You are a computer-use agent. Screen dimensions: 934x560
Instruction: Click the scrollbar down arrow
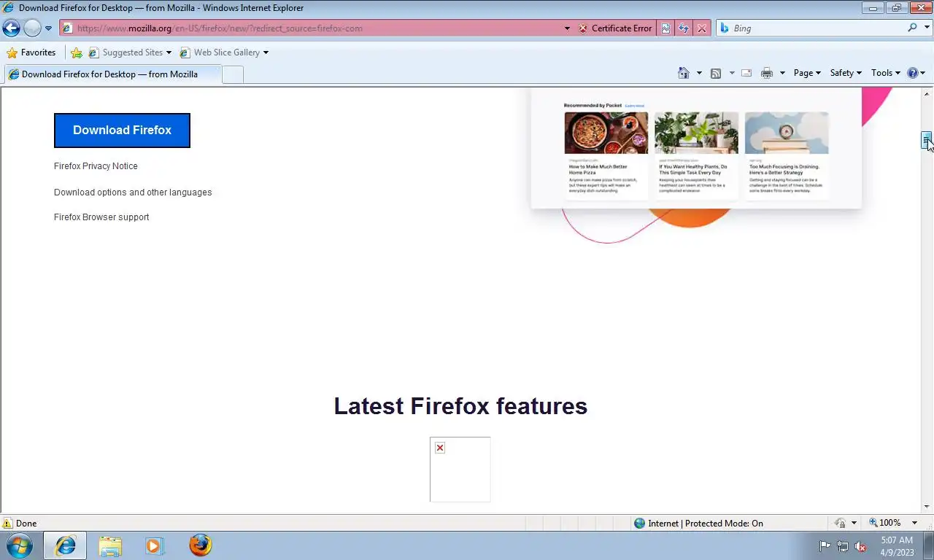[x=927, y=507]
